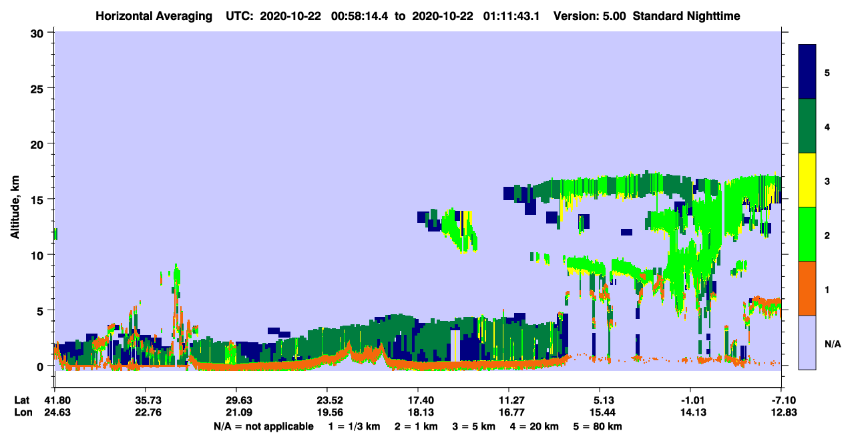
Task: Click the color bar label 1
Action: (x=827, y=289)
